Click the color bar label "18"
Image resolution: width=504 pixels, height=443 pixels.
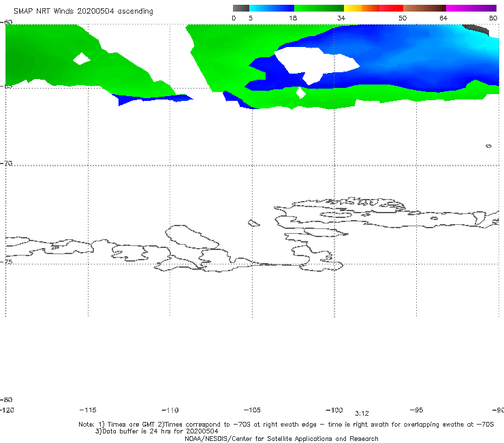[x=293, y=18]
